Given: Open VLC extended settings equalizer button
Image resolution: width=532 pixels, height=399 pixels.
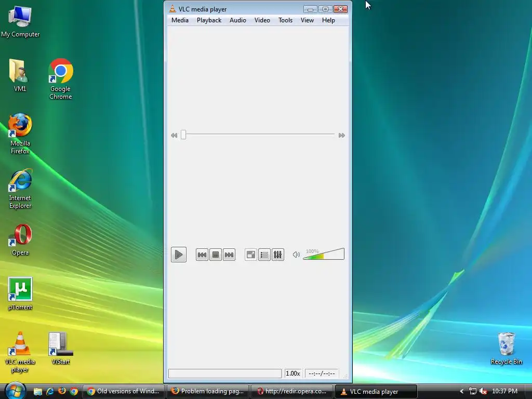Looking at the screenshot, I should coord(278,255).
